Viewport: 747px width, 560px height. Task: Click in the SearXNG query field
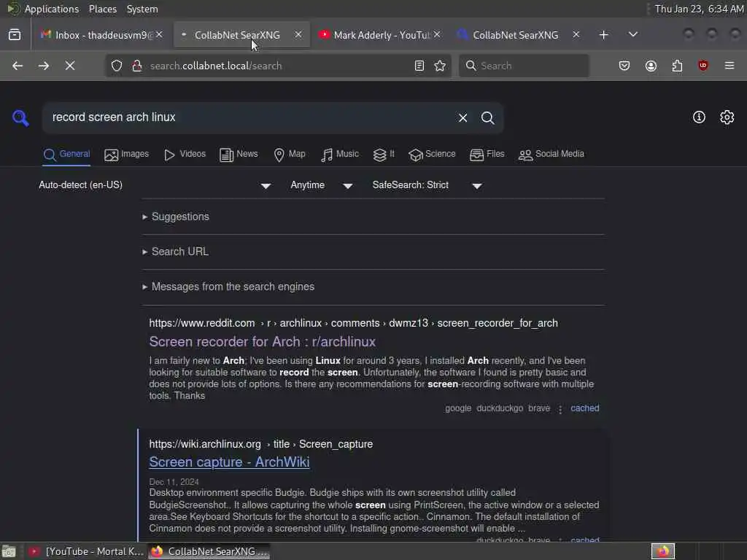[248, 117]
